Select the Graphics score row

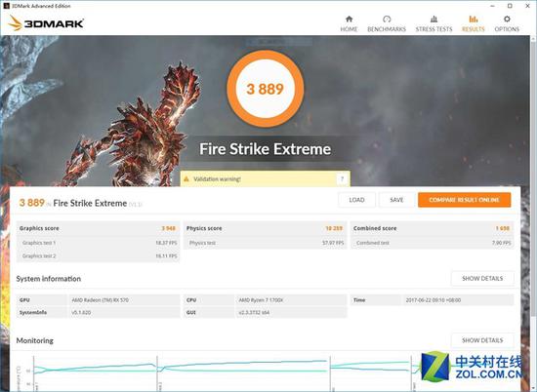pyautogui.click(x=98, y=228)
